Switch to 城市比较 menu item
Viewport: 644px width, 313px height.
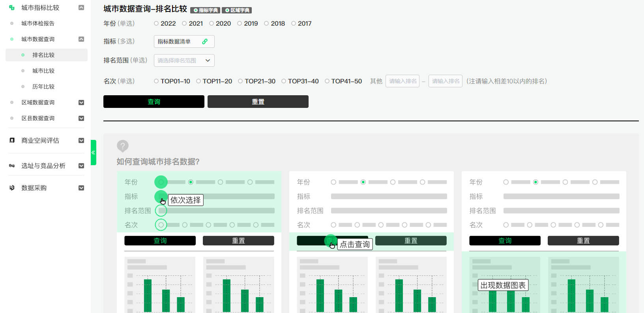point(43,71)
